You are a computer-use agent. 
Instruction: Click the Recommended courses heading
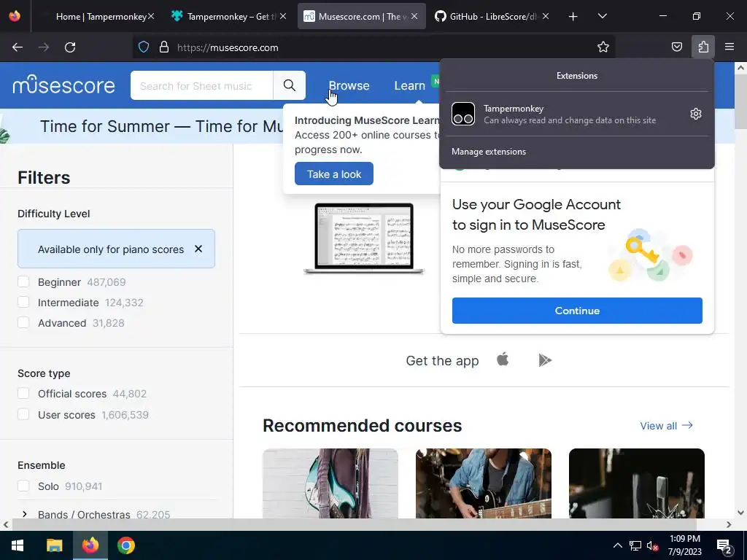coord(362,425)
